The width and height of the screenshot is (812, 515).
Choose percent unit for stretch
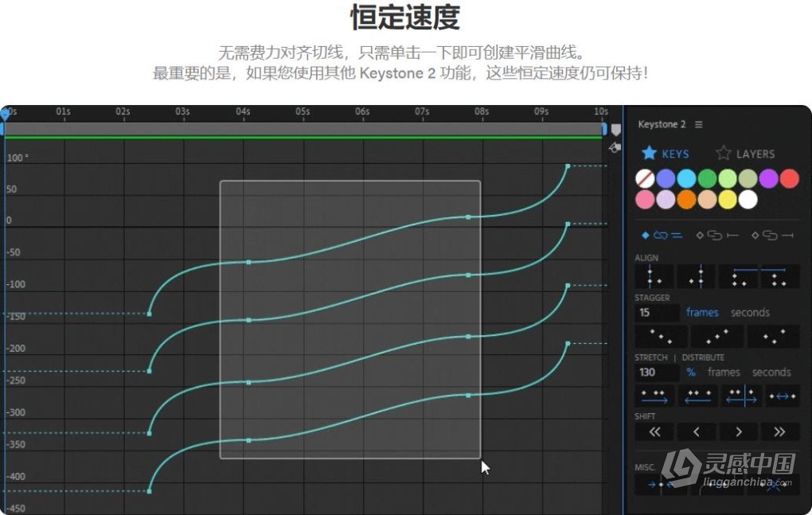pos(691,373)
